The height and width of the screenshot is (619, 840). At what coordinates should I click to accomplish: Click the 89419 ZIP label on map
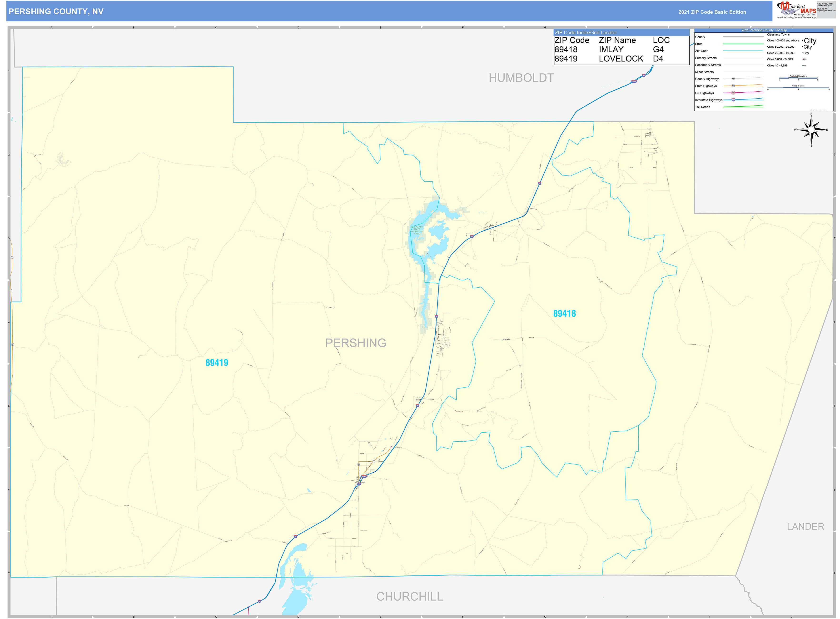(217, 363)
